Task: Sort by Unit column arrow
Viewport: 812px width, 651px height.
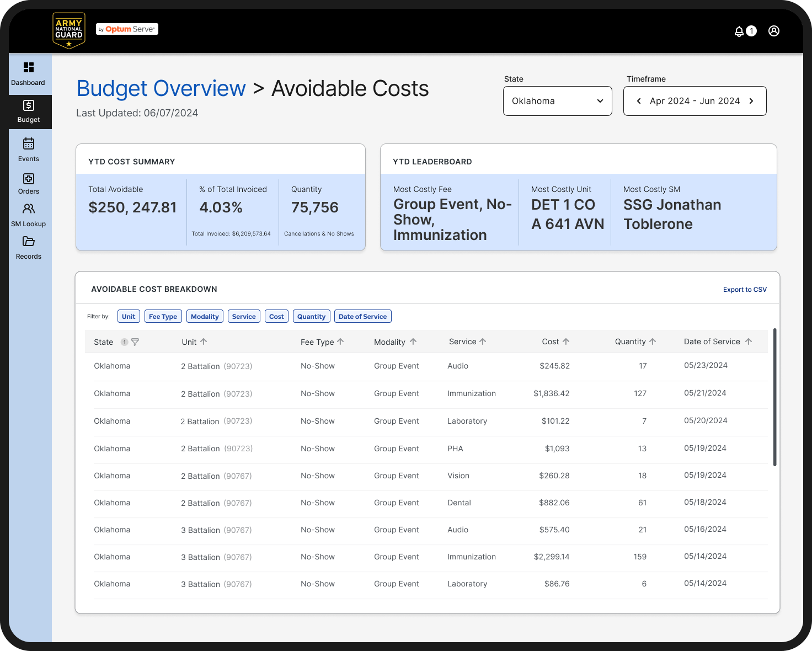Action: (x=204, y=341)
